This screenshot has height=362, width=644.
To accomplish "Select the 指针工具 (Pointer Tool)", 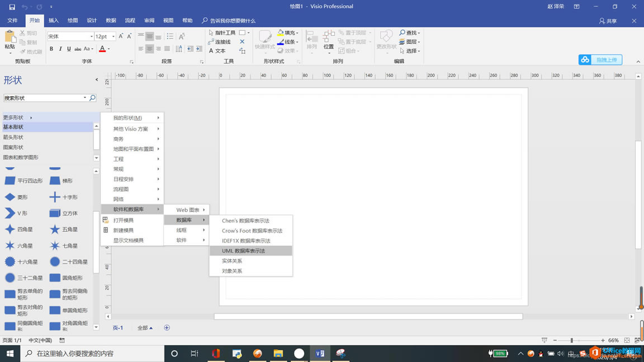I will [225, 32].
